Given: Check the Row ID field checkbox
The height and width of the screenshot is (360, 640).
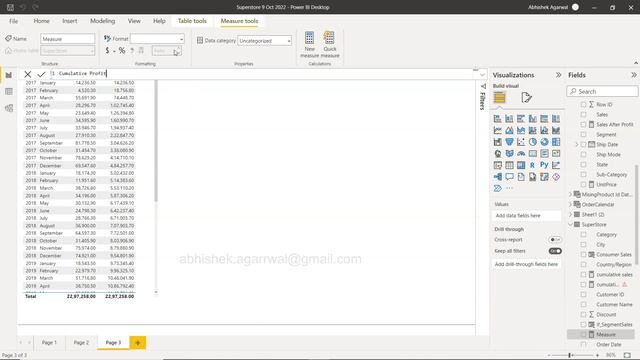Looking at the screenshot, I should [x=583, y=104].
